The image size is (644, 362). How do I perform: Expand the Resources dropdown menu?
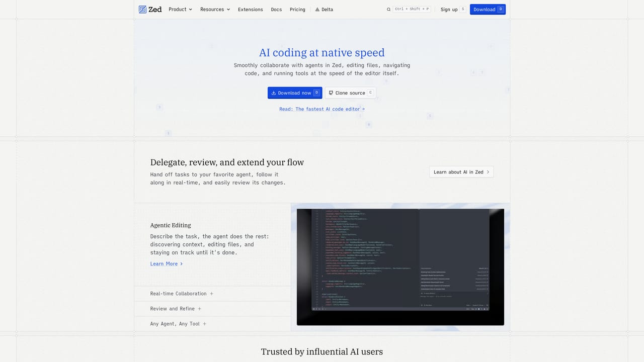click(215, 9)
